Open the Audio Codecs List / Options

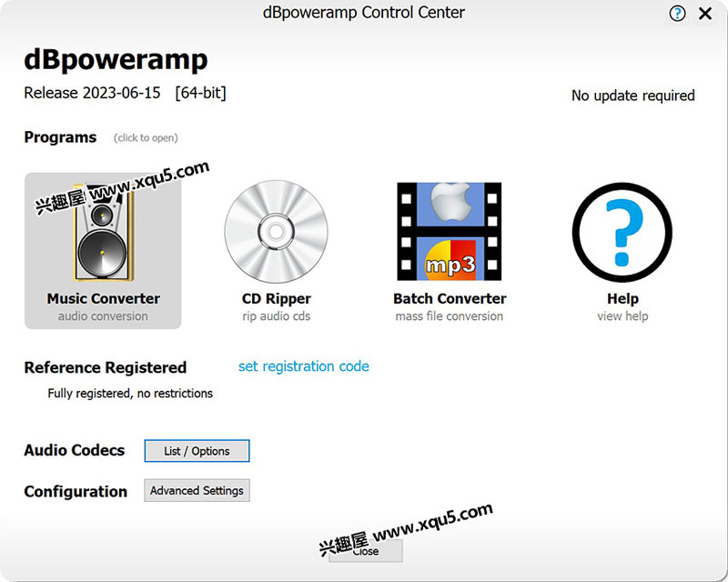(197, 451)
